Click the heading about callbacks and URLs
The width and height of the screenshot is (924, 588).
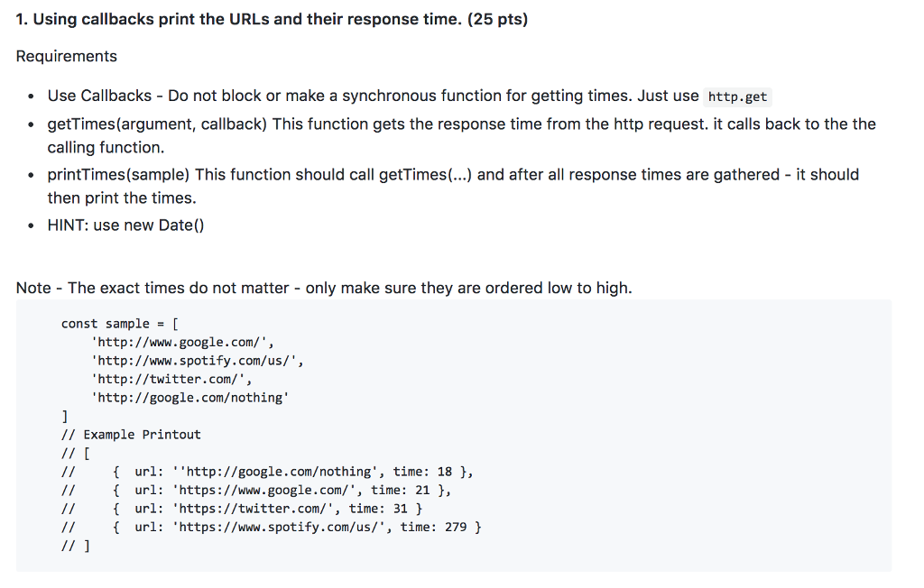pyautogui.click(x=272, y=20)
